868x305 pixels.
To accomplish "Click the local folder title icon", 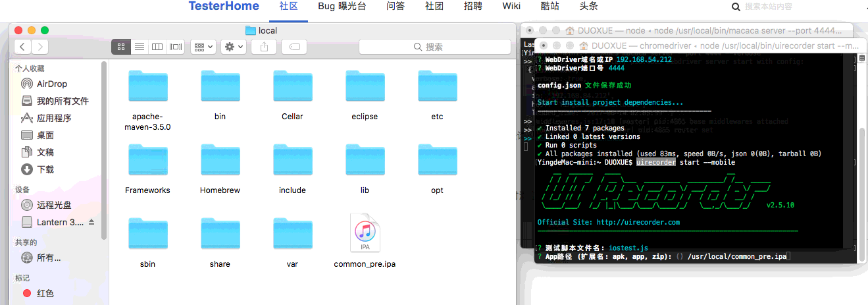I will click(x=250, y=30).
